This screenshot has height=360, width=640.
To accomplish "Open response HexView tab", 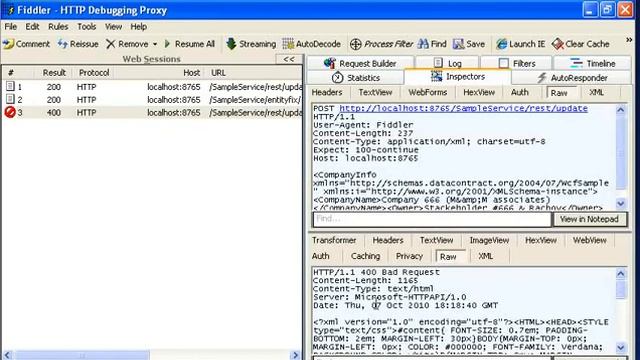I will tap(541, 240).
